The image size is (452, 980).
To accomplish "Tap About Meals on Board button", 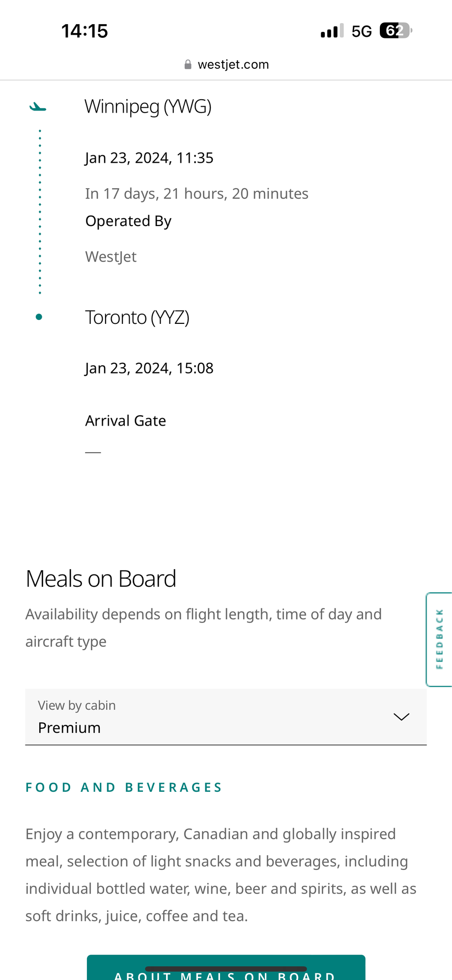I will click(x=226, y=968).
